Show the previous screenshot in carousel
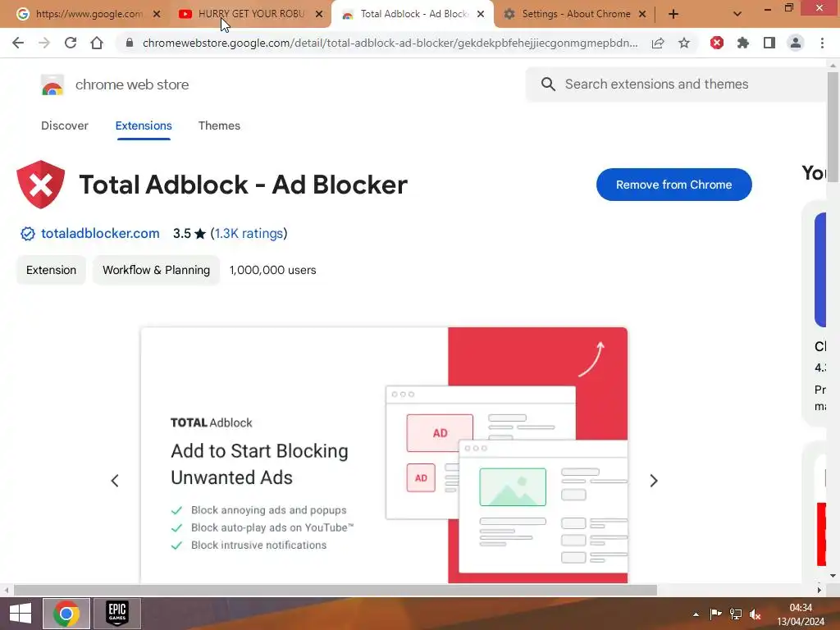This screenshot has width=840, height=630. (115, 481)
